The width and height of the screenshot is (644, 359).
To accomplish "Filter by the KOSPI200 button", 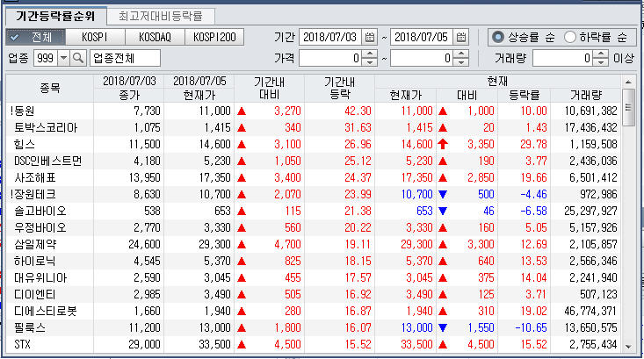I will 215,37.
